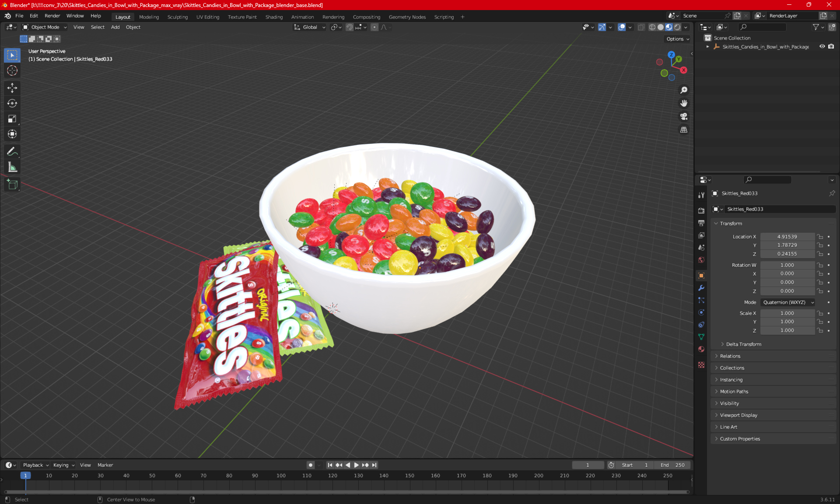Open the Modifiers properties wrench tab

point(701,288)
